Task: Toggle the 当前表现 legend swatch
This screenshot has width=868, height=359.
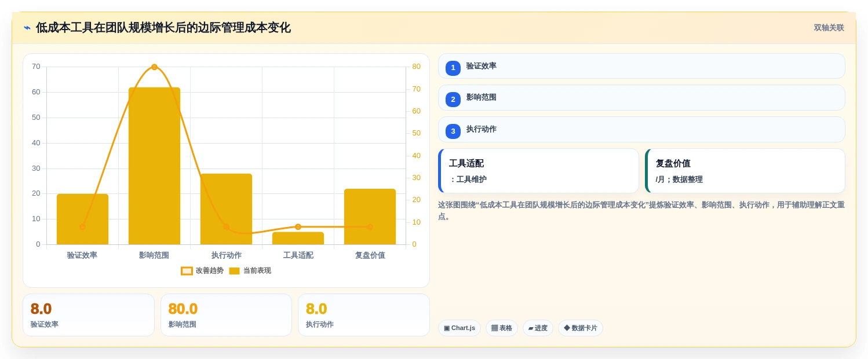Action: tap(234, 271)
